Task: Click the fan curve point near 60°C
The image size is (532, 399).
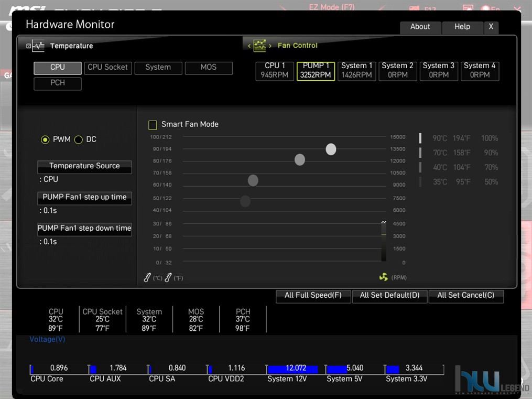Action: (253, 180)
